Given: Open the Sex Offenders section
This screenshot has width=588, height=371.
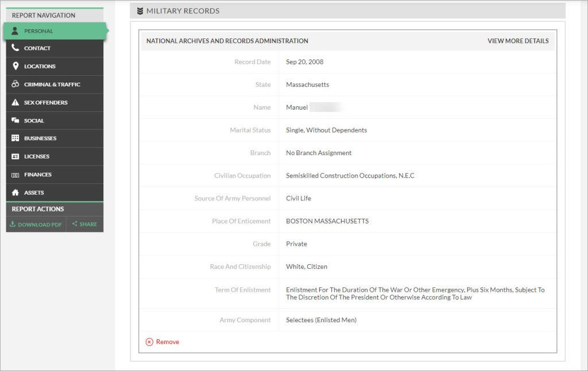Looking at the screenshot, I should pos(55,102).
